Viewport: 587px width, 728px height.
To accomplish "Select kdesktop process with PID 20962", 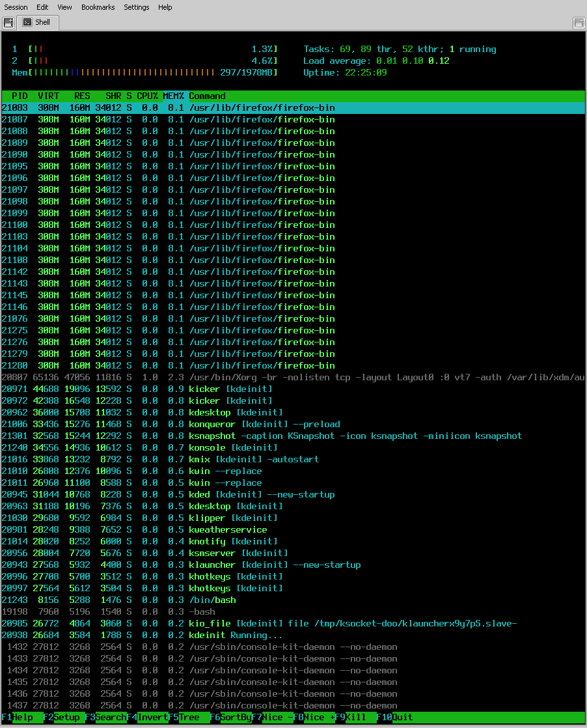I will (x=293, y=413).
